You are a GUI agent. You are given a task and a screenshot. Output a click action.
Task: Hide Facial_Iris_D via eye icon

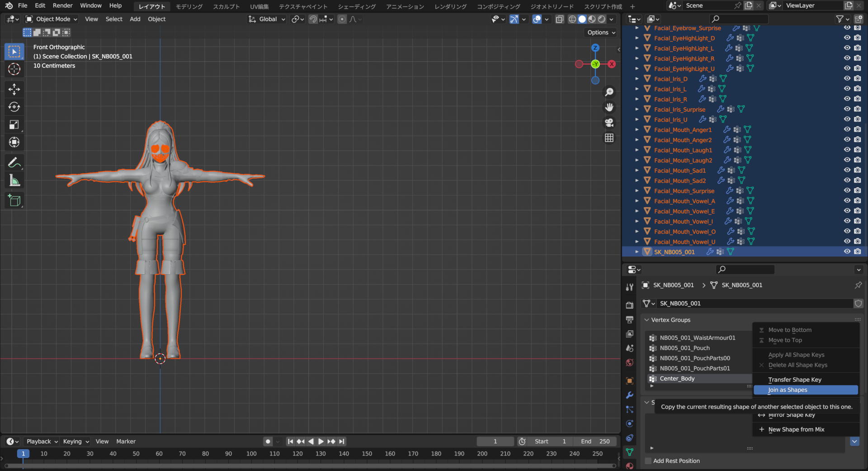[847, 79]
